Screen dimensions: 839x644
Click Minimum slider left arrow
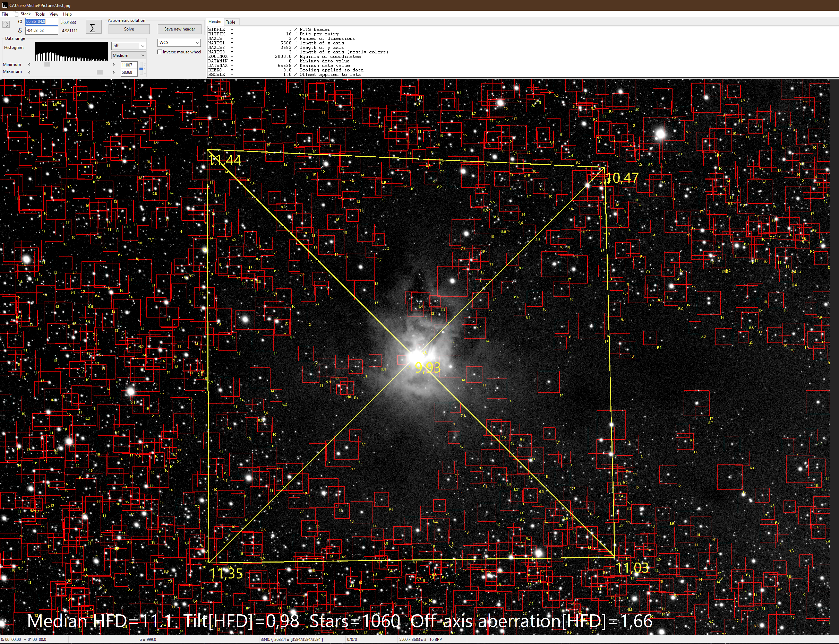[29, 64]
